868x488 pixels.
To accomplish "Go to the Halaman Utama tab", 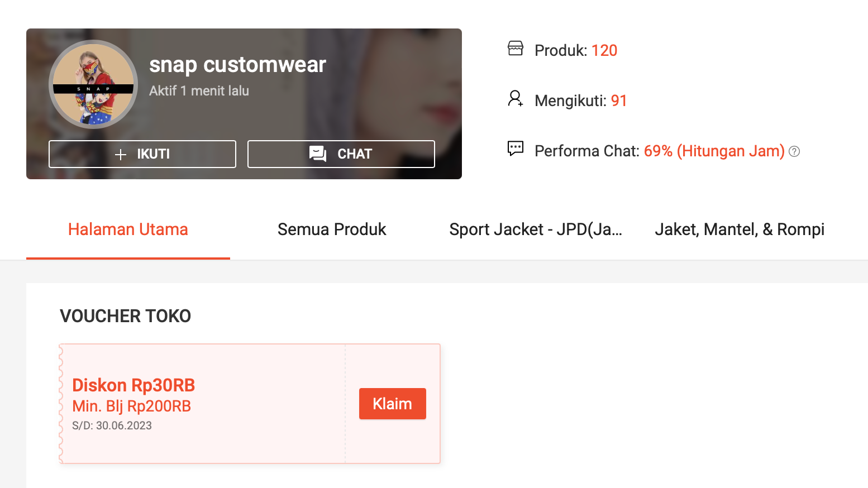I will (x=128, y=229).
